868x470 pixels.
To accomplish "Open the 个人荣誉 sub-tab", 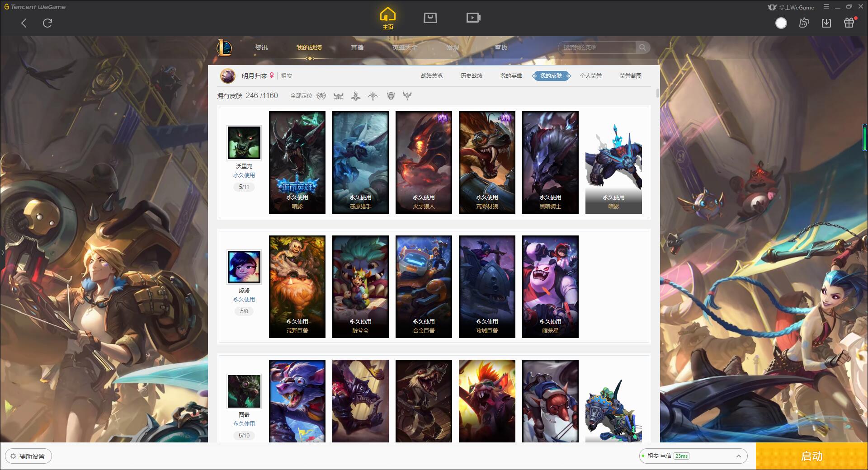I will pyautogui.click(x=591, y=76).
